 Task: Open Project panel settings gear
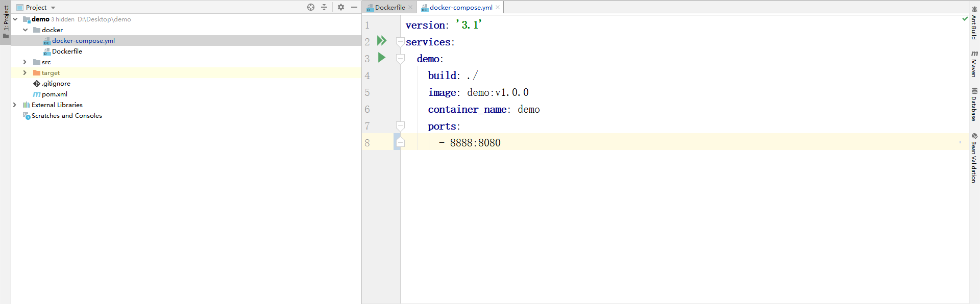point(341,7)
